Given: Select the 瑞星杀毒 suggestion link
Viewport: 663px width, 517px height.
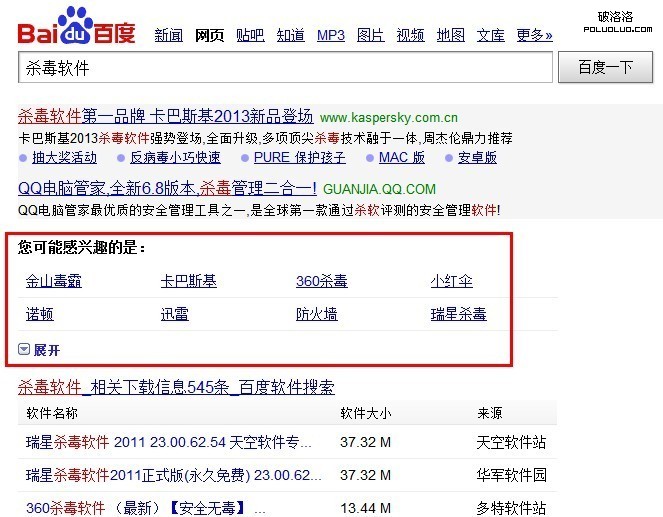Looking at the screenshot, I should tap(458, 314).
